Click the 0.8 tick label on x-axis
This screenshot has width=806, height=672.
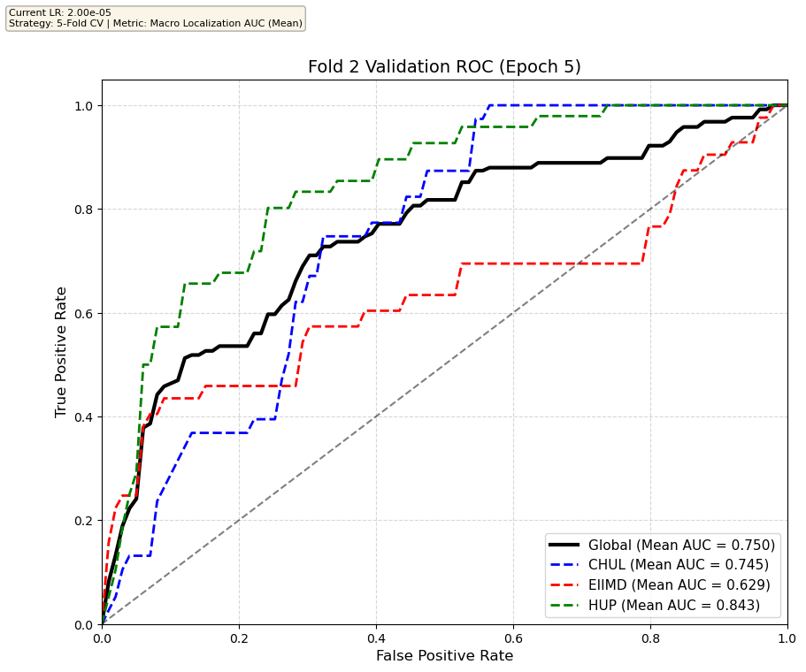650,638
